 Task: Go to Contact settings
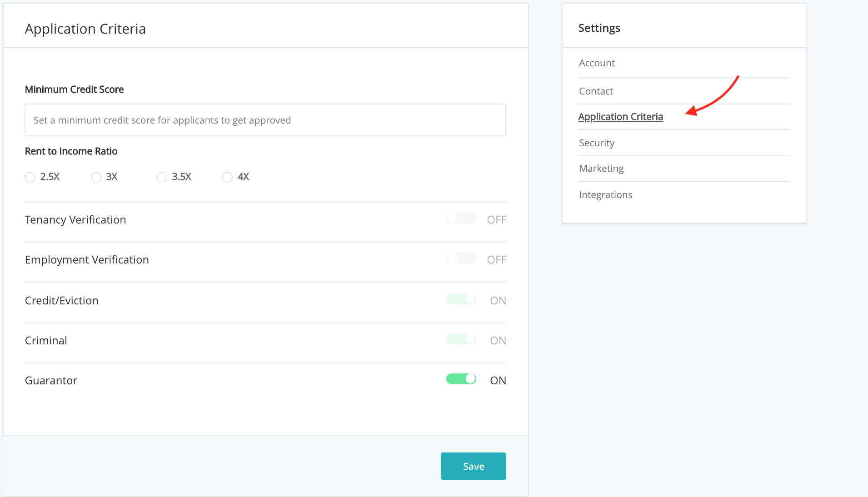[x=596, y=91]
